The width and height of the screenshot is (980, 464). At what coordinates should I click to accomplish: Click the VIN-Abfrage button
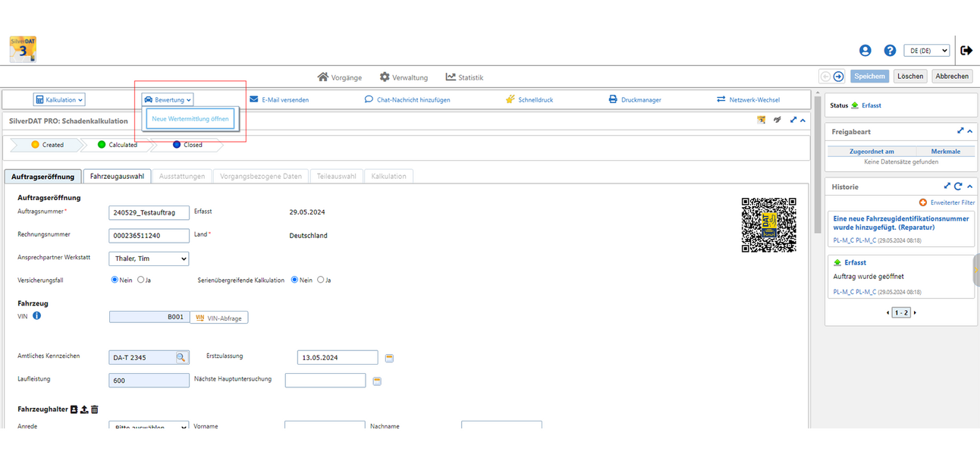tap(219, 318)
